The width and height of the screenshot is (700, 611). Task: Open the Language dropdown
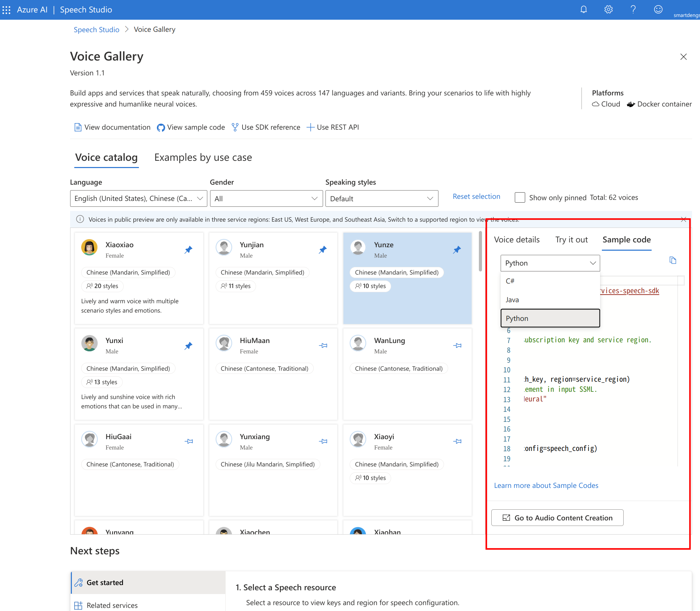pyautogui.click(x=139, y=198)
